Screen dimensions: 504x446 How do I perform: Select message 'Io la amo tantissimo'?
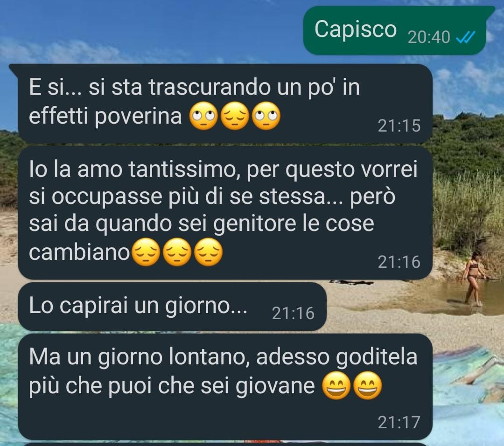pos(225,213)
